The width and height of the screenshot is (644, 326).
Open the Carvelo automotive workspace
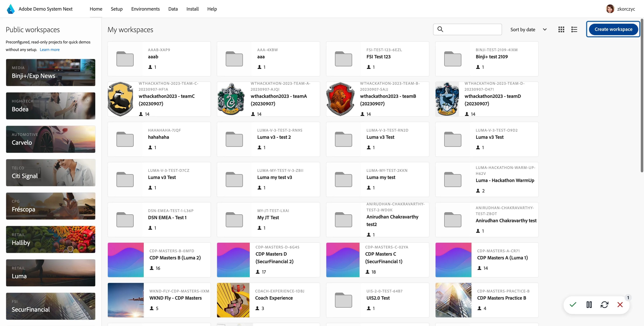50,139
